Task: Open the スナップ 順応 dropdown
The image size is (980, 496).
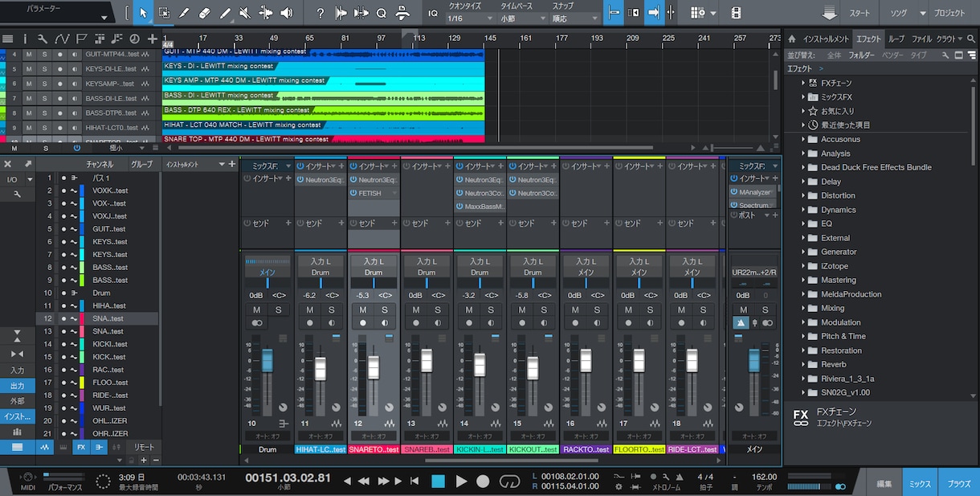Action: [x=574, y=18]
